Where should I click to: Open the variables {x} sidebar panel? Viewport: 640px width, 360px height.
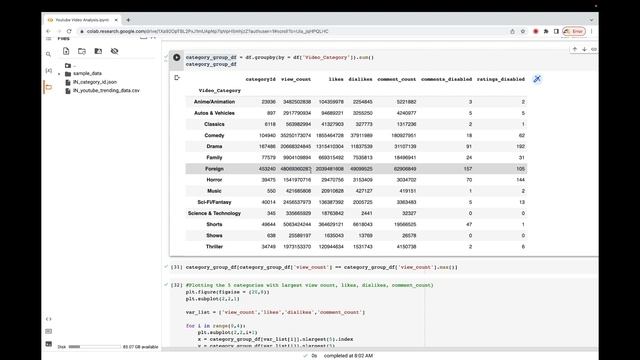49,71
